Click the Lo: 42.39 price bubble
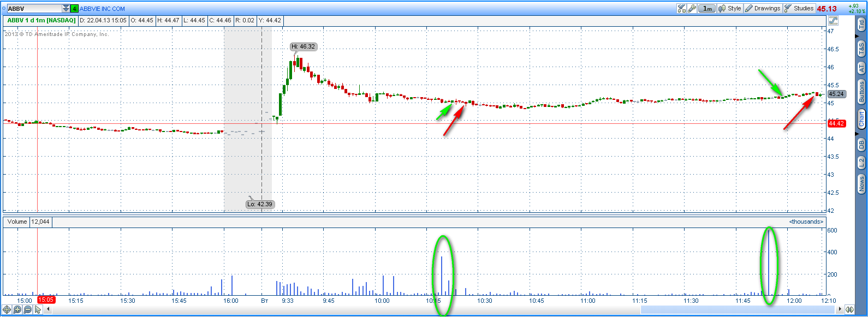Screen dimensions: 868x317 (259, 205)
